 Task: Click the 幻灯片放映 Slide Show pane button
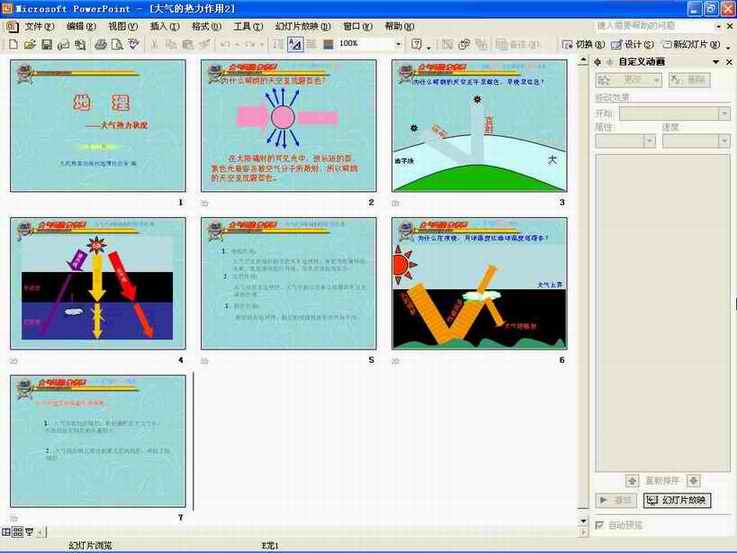click(677, 500)
